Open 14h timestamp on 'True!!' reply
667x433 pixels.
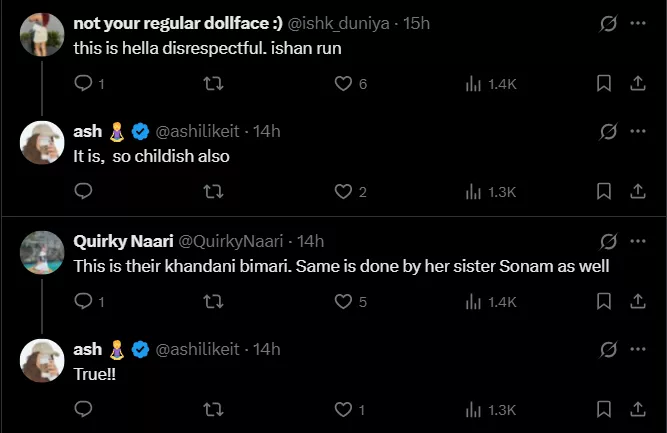click(266, 349)
